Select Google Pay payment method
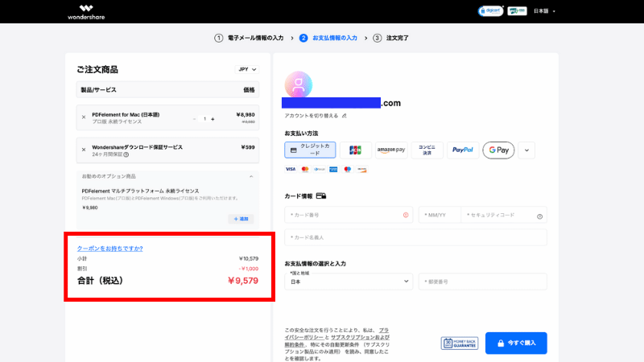Viewport: 644px width, 362px height. (498, 150)
